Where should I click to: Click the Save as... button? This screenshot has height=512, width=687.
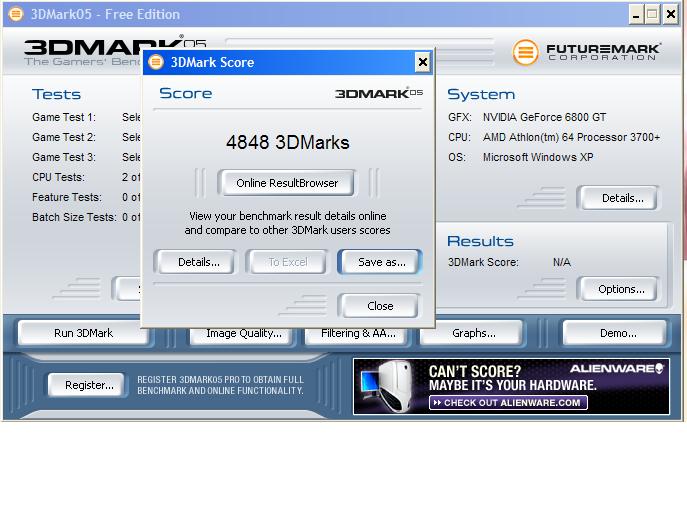coord(379,262)
